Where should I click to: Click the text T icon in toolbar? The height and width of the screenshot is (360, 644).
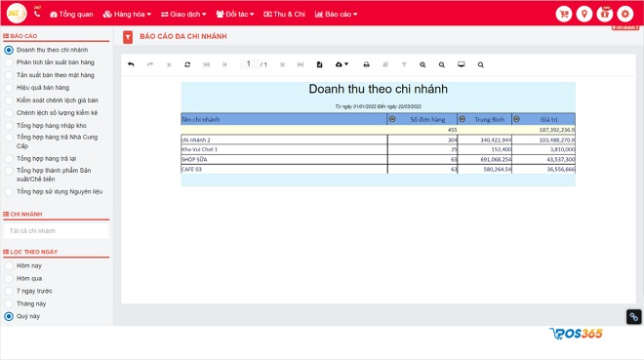(x=404, y=64)
